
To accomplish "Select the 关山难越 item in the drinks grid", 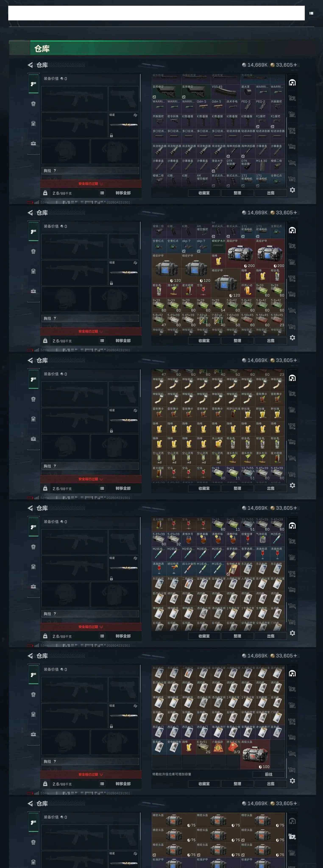I will click(x=218, y=443).
